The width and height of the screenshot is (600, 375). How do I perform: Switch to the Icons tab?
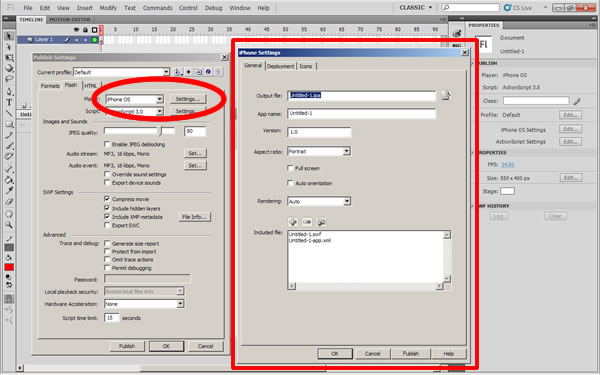(x=306, y=66)
